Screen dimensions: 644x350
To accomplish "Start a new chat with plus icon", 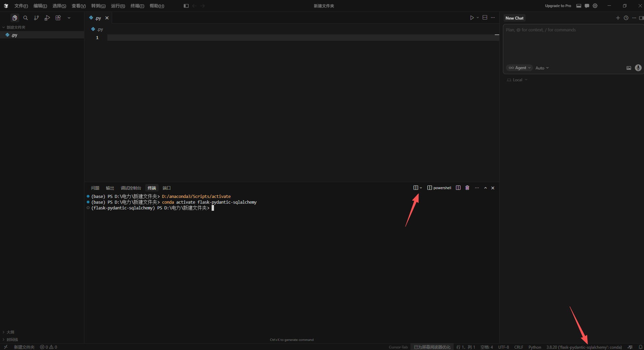I will 618,18.
